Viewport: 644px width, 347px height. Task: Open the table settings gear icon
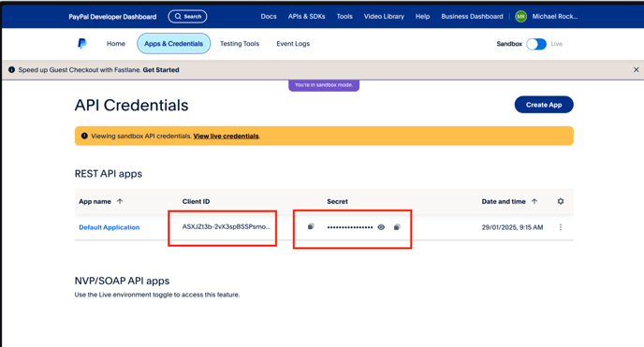[x=561, y=201]
